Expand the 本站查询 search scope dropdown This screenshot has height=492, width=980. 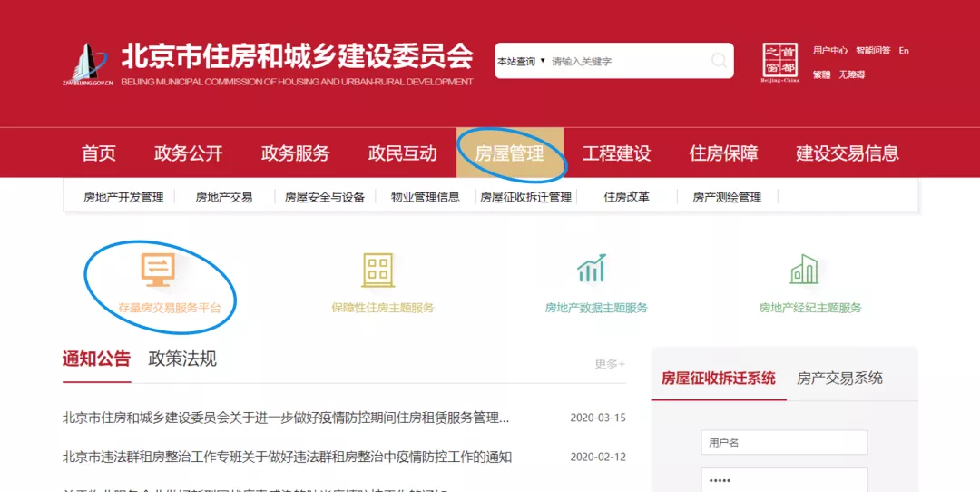[521, 61]
